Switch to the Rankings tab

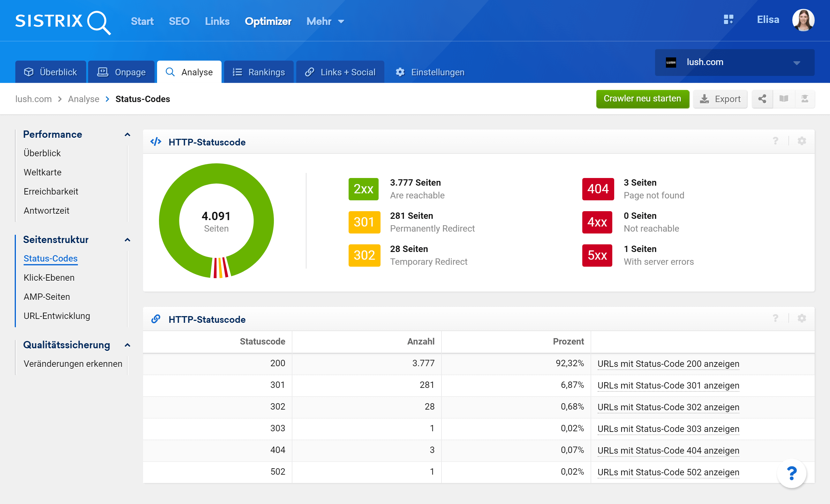coord(259,72)
